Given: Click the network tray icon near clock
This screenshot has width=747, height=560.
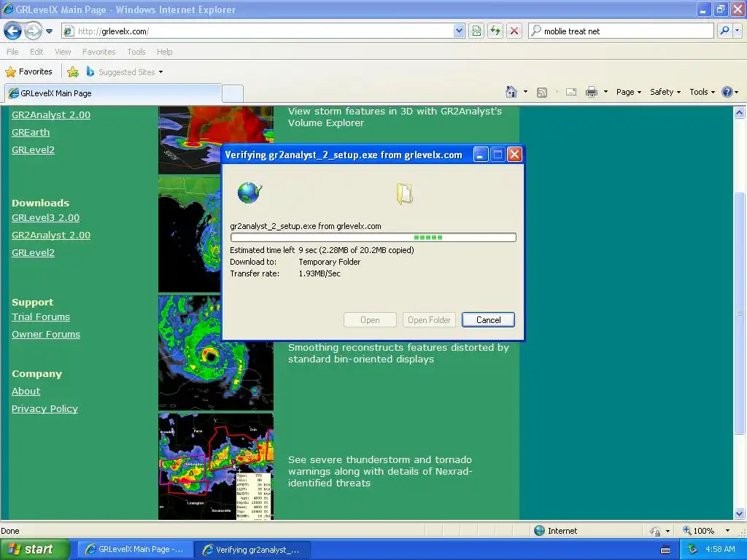Looking at the screenshot, I should tap(693, 550).
